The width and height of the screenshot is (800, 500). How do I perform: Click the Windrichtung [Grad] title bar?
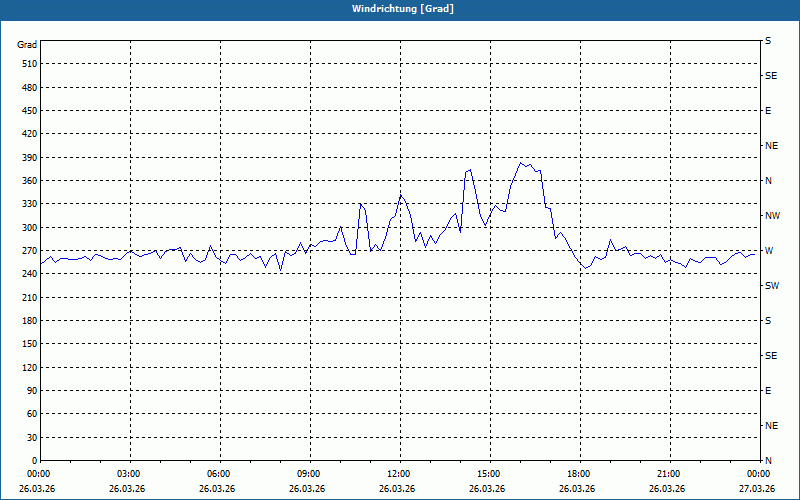point(400,9)
